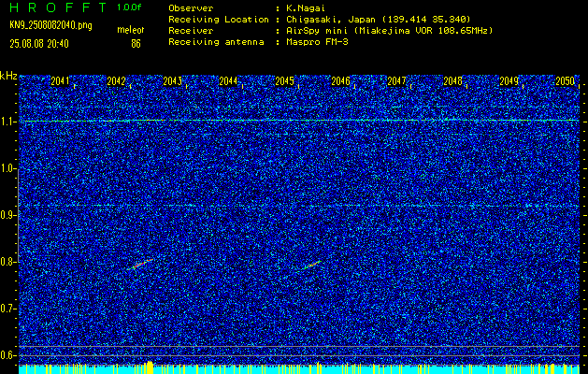Image resolution: width=588 pixels, height=374 pixels.
Task: Click the 2044 time axis marker
Action: pos(228,81)
